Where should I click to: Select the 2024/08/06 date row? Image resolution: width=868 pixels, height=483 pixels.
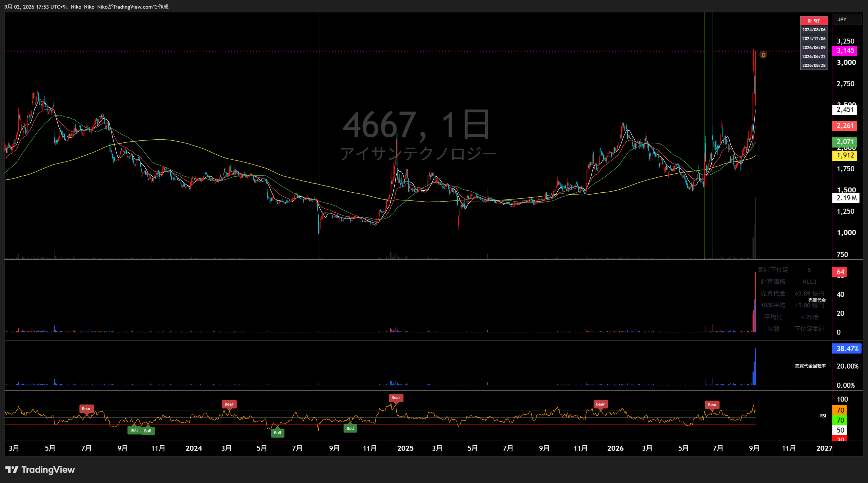point(814,30)
